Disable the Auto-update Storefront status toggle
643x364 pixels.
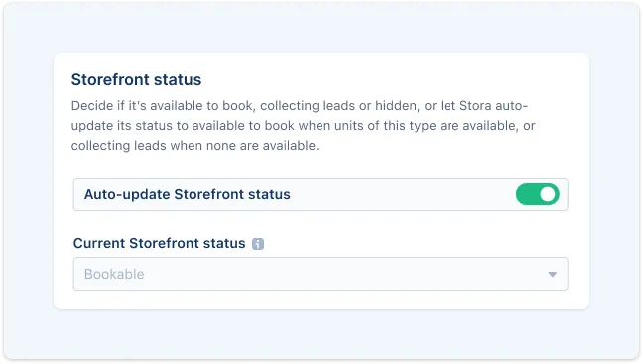pyautogui.click(x=537, y=194)
